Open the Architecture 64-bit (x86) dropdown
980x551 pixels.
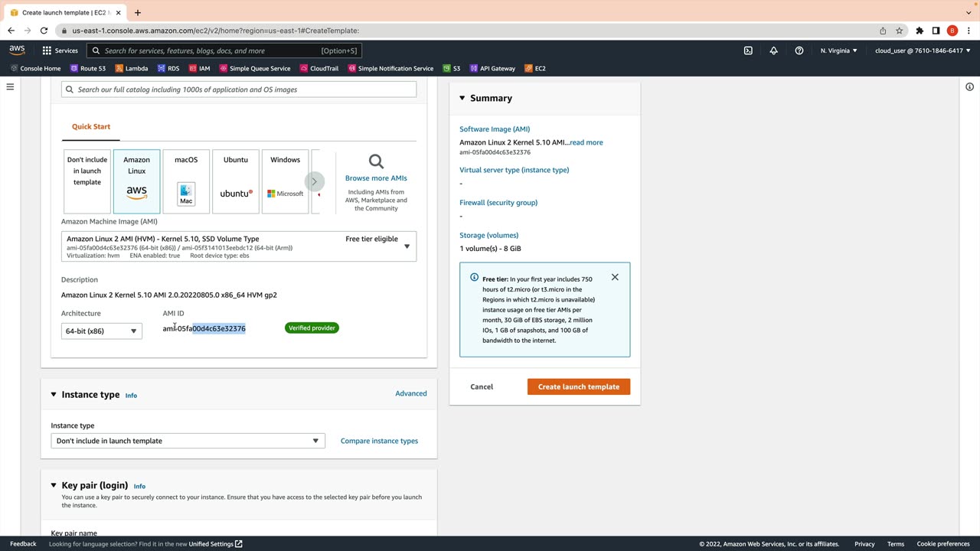[x=102, y=331]
